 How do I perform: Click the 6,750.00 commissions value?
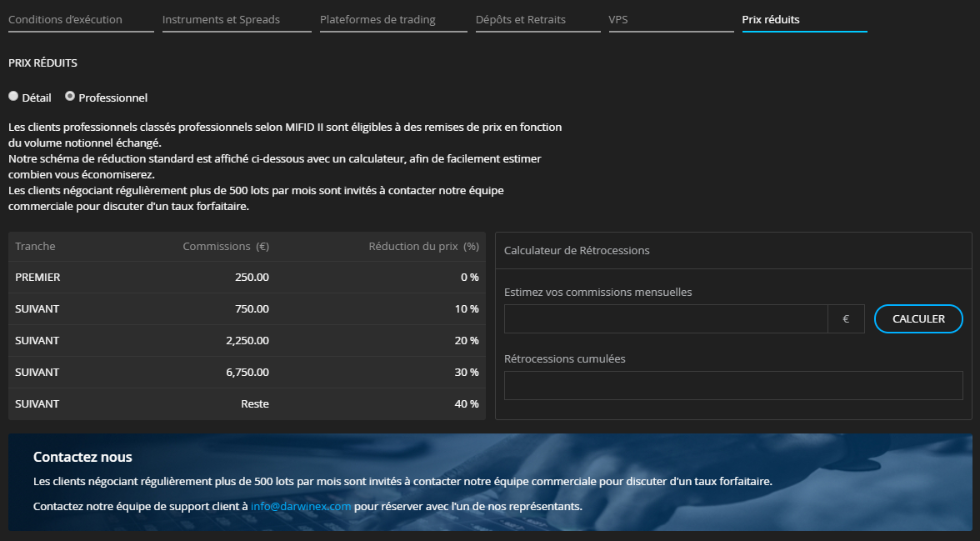coord(247,372)
